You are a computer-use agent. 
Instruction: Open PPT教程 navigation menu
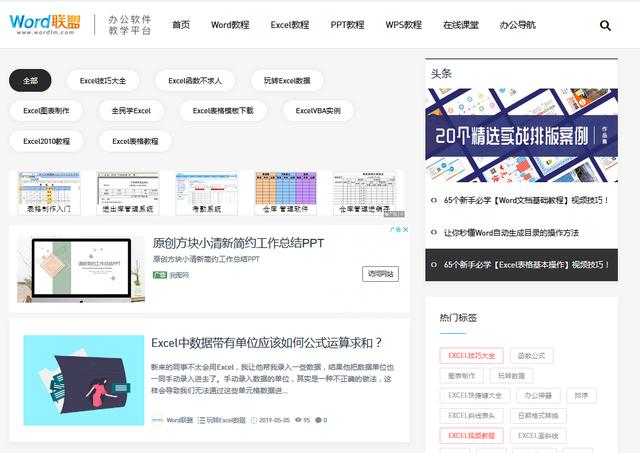click(x=347, y=25)
